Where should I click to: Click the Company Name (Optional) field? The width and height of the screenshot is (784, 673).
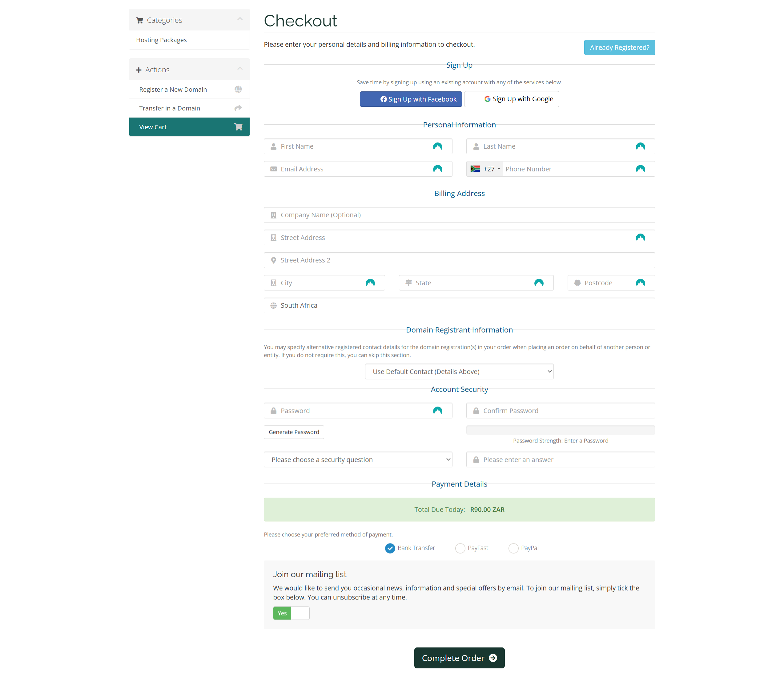459,215
